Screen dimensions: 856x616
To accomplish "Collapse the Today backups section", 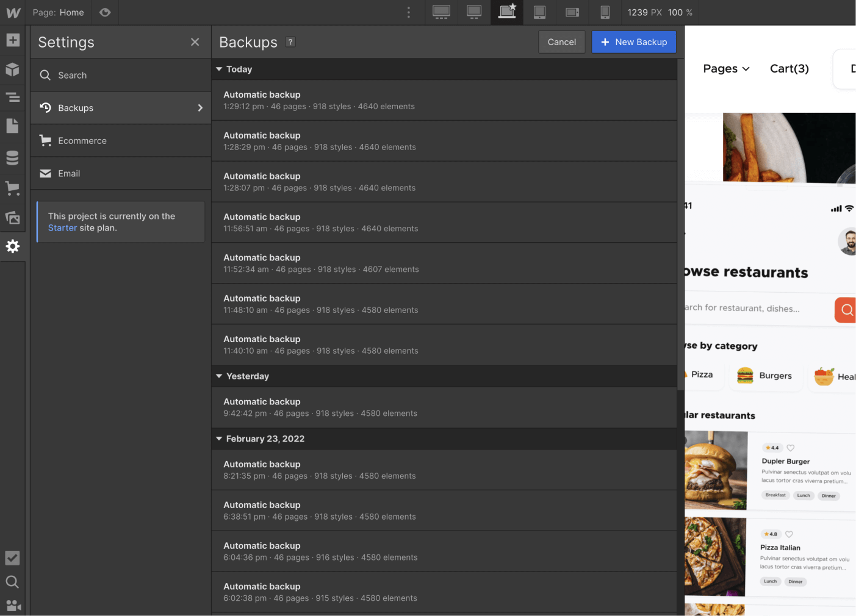I will pos(219,69).
